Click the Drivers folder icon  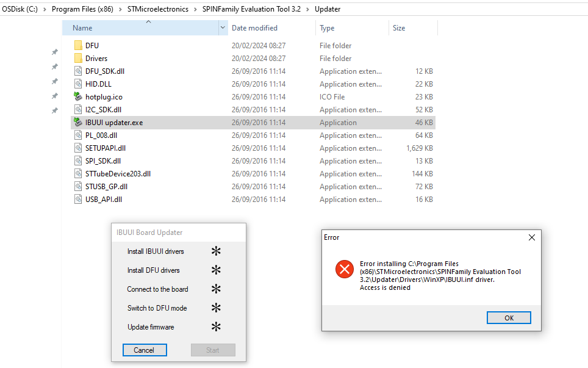click(78, 58)
